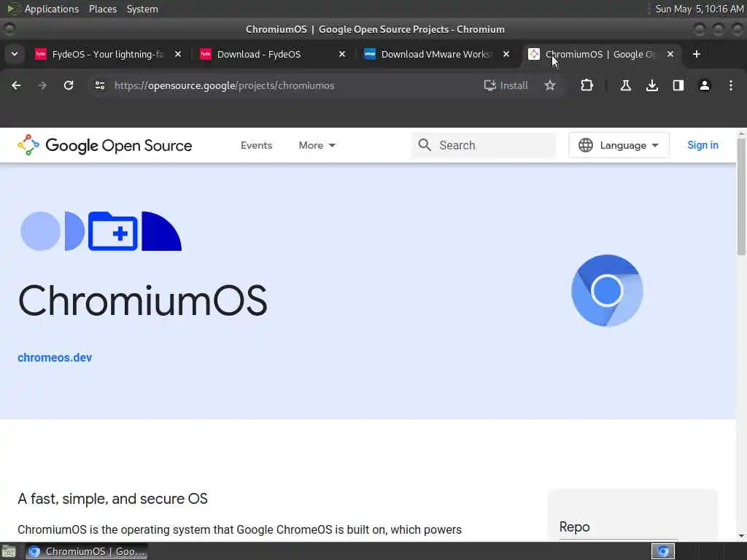
Task: Close the Download VMware Workstation tab
Action: [506, 54]
